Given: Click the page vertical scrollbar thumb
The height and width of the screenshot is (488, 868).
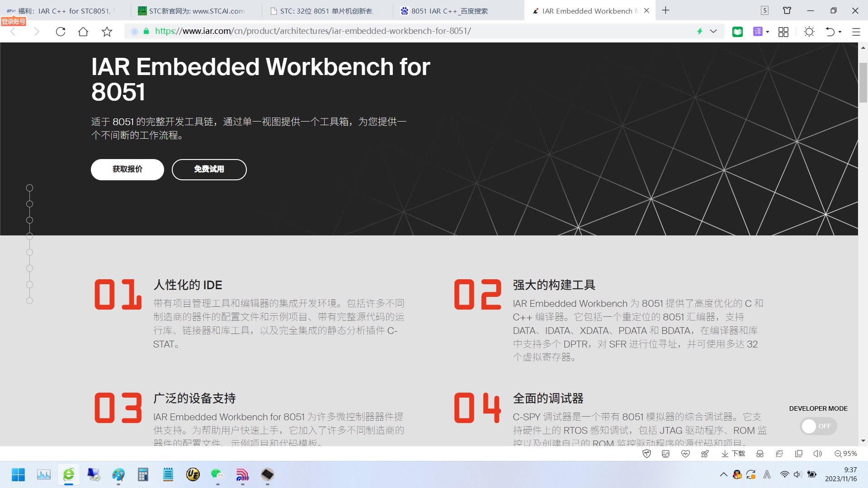Looking at the screenshot, I should point(863,83).
